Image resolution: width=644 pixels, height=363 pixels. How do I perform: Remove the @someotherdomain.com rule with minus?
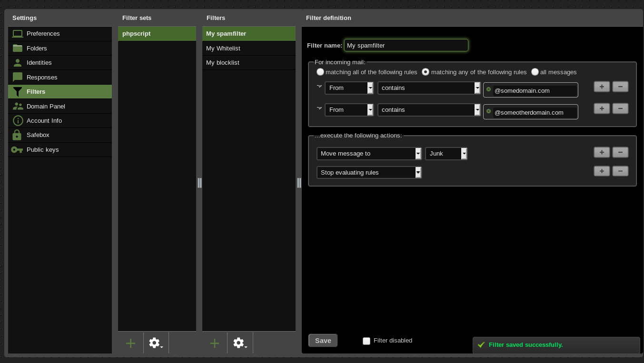coord(620,108)
